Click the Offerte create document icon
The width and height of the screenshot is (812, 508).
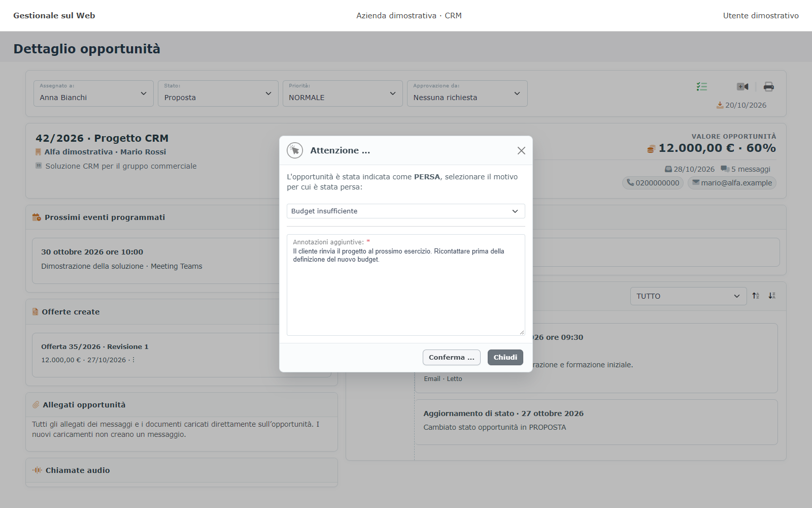[35, 312]
